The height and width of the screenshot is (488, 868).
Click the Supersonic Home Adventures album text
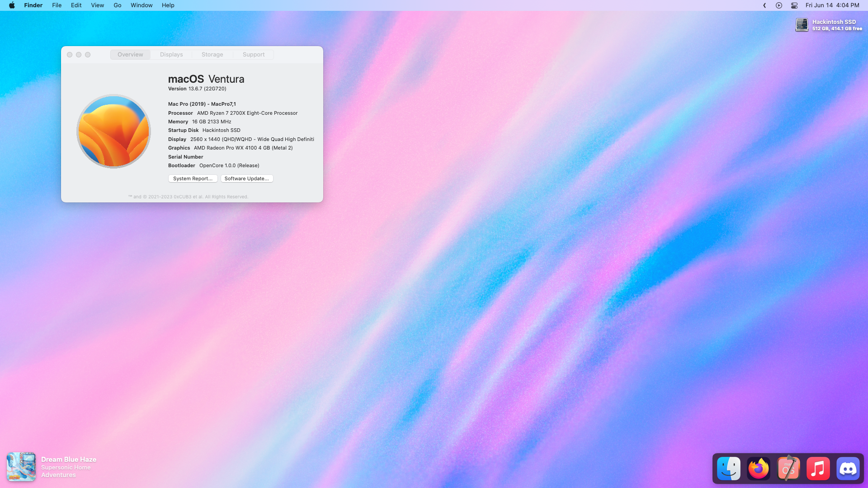pyautogui.click(x=66, y=471)
